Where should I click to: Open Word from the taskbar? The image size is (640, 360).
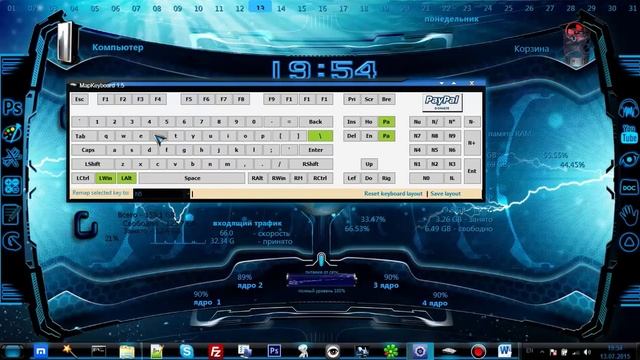[x=504, y=351]
